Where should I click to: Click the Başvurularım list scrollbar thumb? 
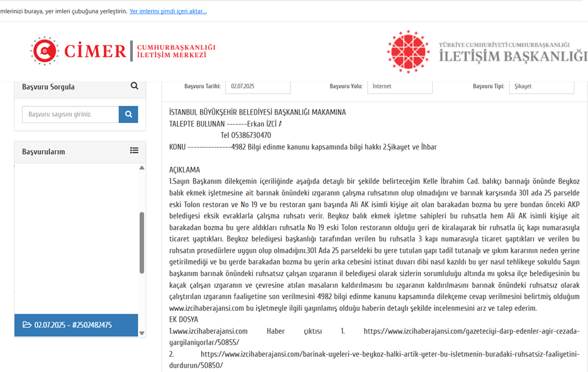tap(142, 243)
